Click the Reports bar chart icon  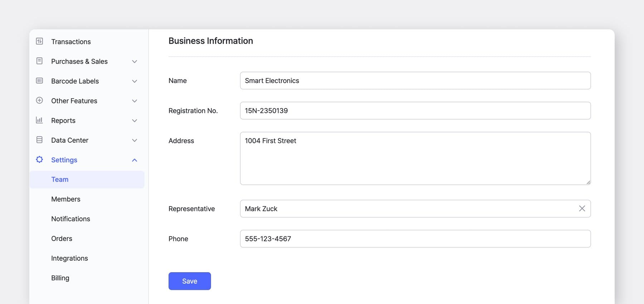[x=39, y=120]
